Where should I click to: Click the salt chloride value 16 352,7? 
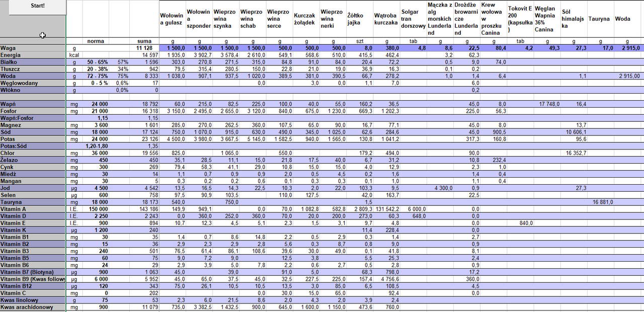point(575,153)
